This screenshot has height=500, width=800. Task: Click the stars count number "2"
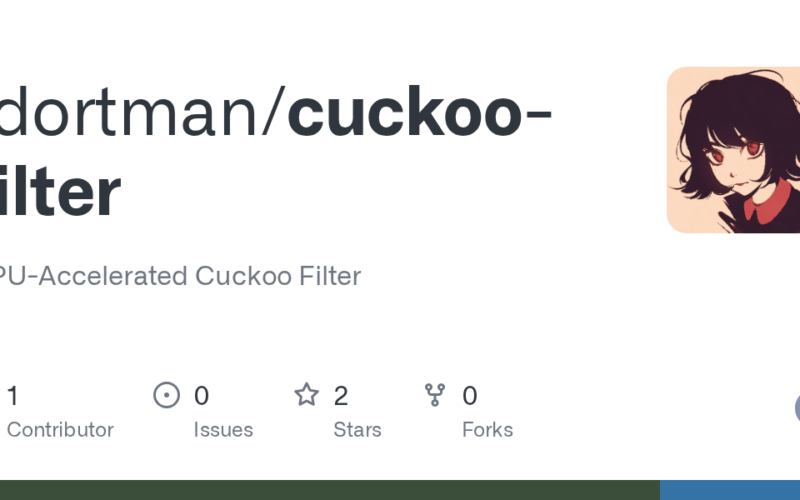(341, 396)
